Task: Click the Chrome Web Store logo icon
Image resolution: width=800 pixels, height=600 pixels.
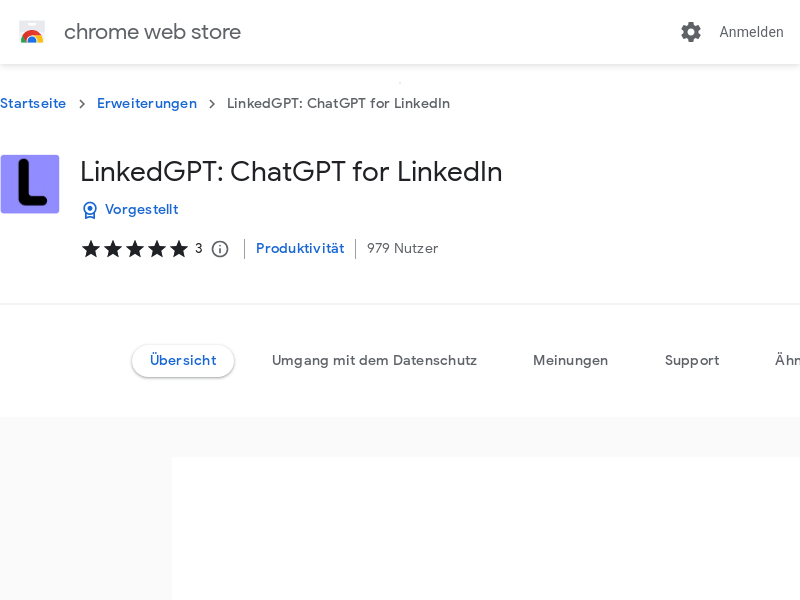Action: tap(32, 32)
